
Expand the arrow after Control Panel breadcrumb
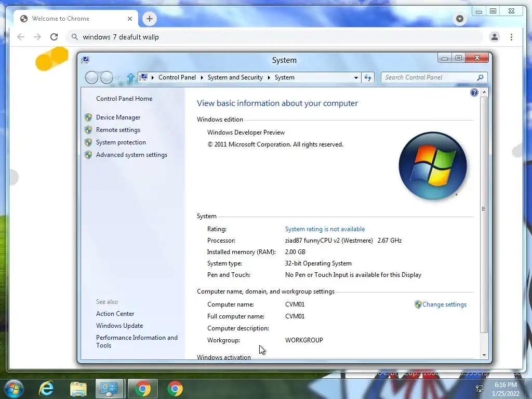(x=202, y=78)
